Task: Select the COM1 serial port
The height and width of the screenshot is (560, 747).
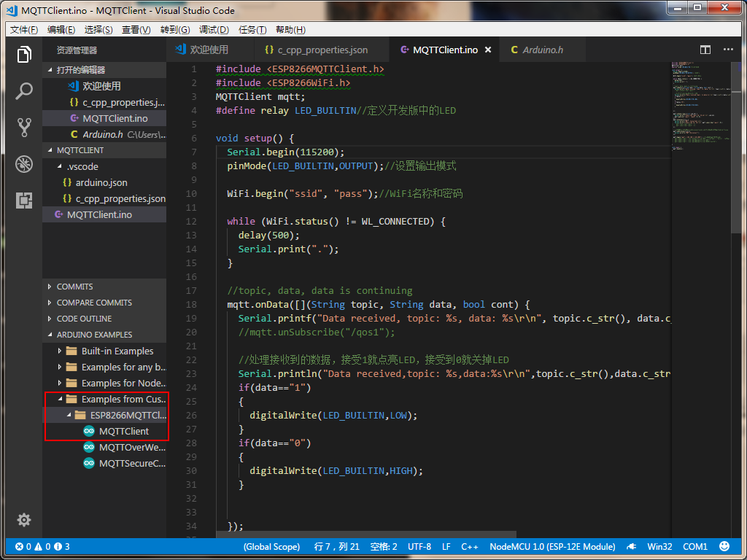Action: [695, 546]
